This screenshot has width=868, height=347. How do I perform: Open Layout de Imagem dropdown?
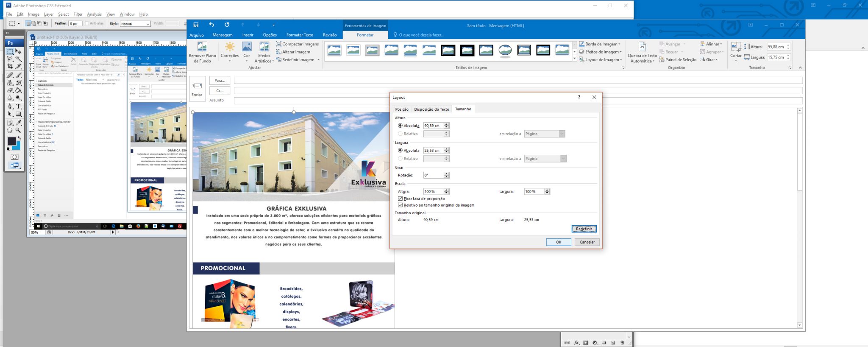pyautogui.click(x=601, y=60)
